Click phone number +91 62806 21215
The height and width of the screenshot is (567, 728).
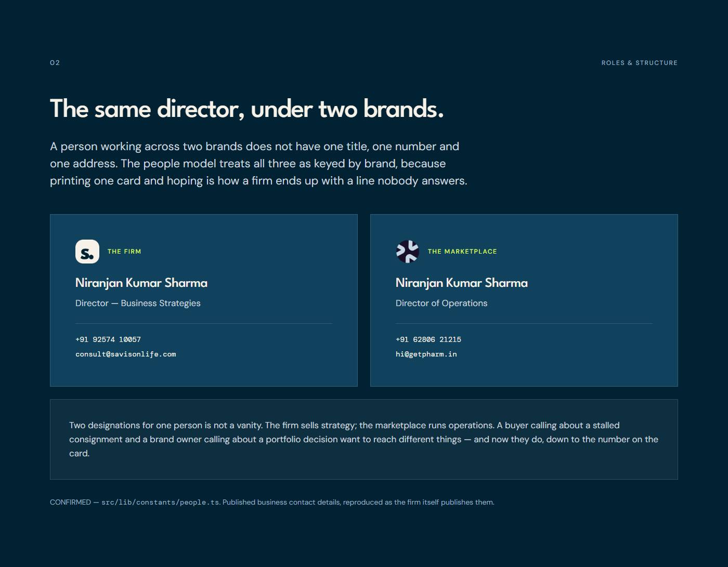point(428,339)
